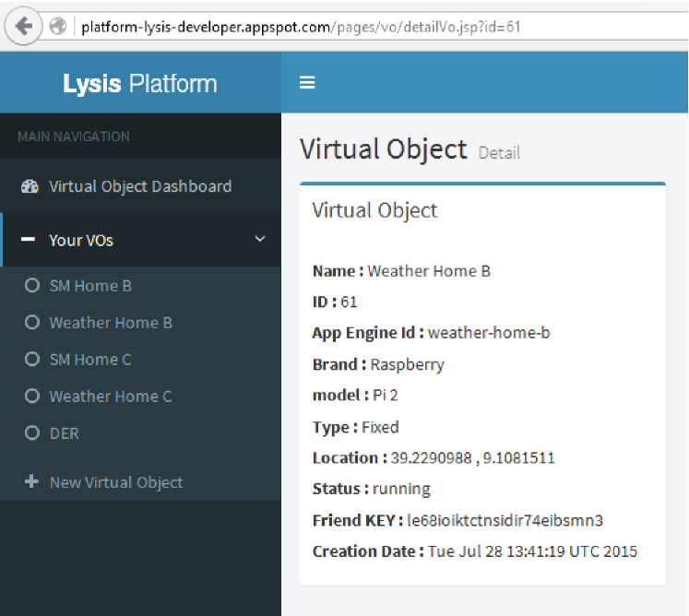
Task: Click circle icon next to Weather Home C
Action: coord(32,397)
